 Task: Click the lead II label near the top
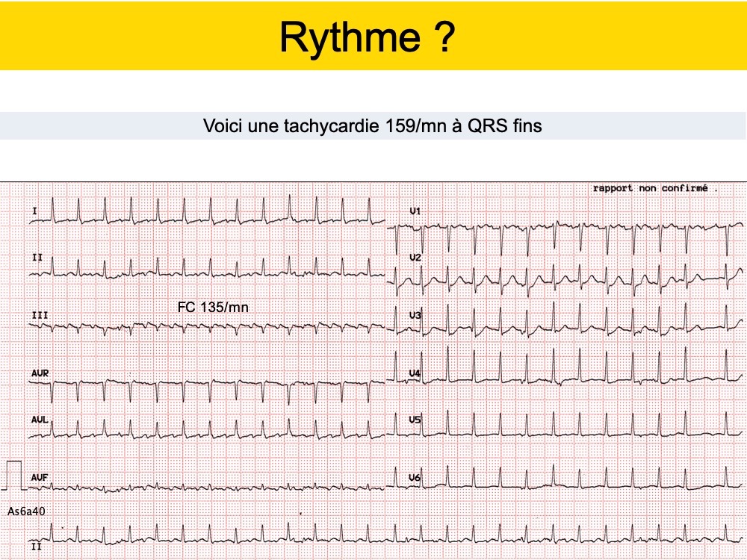(37, 258)
